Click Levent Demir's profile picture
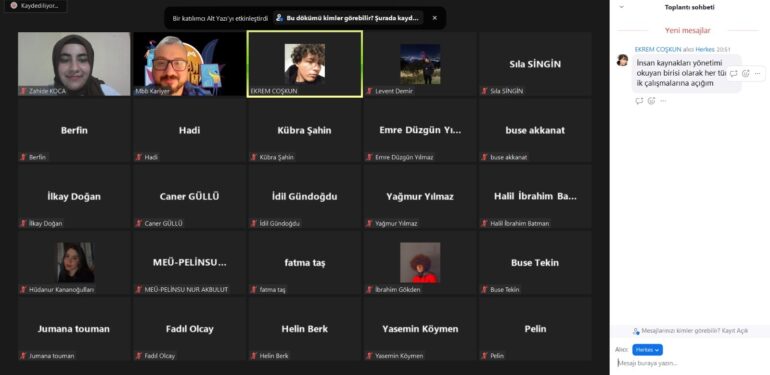 [420, 64]
